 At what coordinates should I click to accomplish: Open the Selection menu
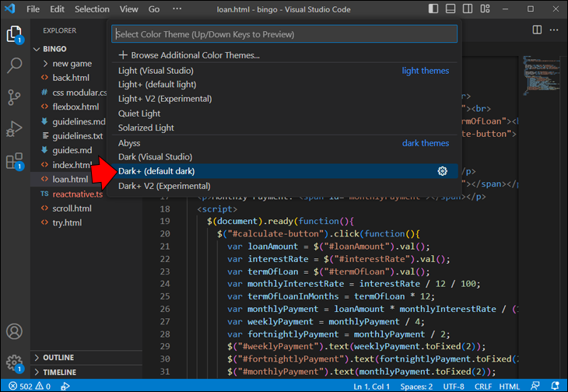92,9
